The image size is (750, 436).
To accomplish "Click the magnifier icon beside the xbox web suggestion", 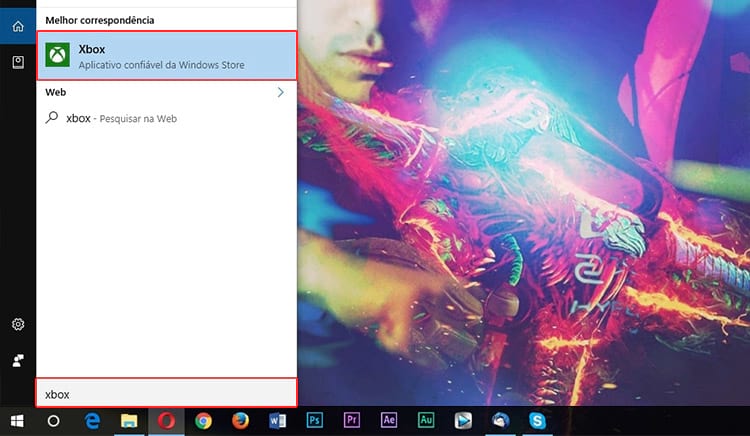I will click(x=52, y=118).
